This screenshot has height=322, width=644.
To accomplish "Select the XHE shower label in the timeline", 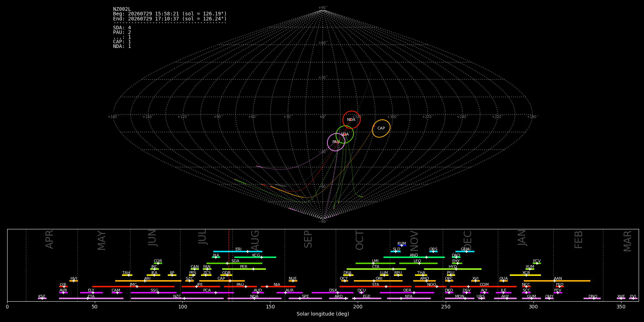I will click(621, 297).
